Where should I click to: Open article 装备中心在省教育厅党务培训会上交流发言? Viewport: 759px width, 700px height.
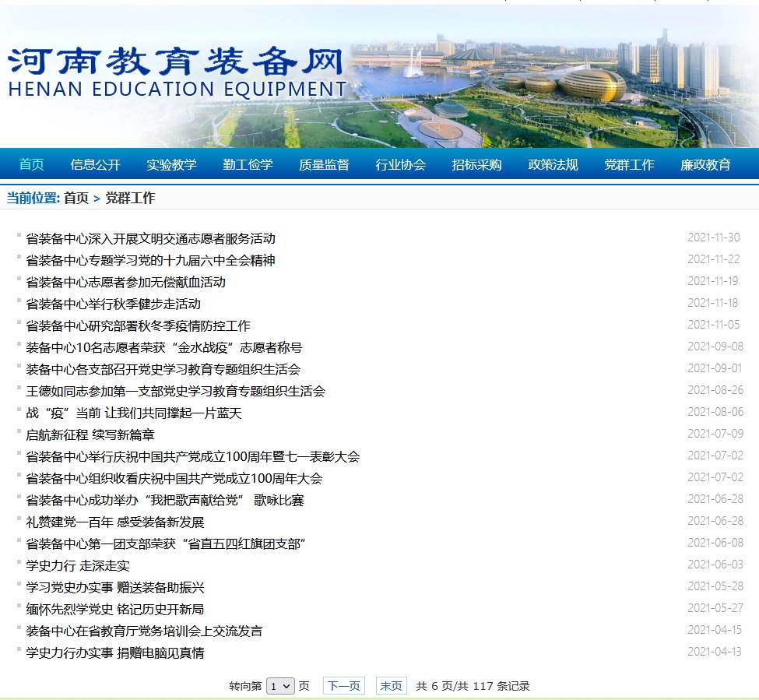pyautogui.click(x=144, y=631)
